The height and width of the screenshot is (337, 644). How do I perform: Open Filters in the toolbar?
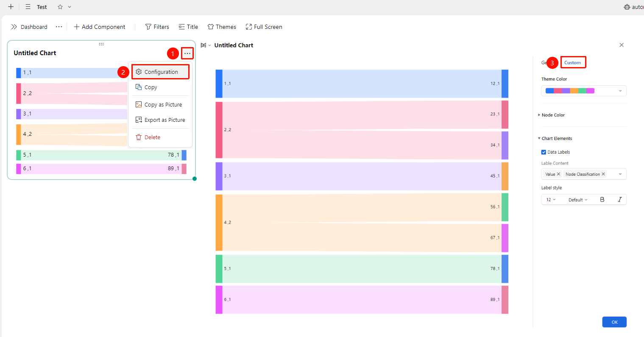pos(157,27)
